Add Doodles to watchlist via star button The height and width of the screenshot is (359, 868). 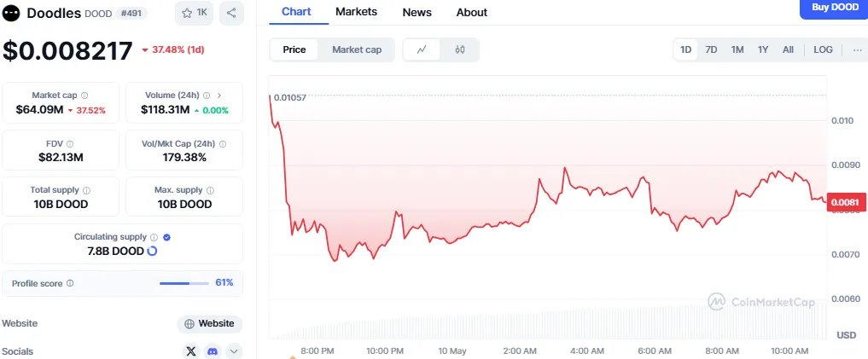[x=195, y=13]
